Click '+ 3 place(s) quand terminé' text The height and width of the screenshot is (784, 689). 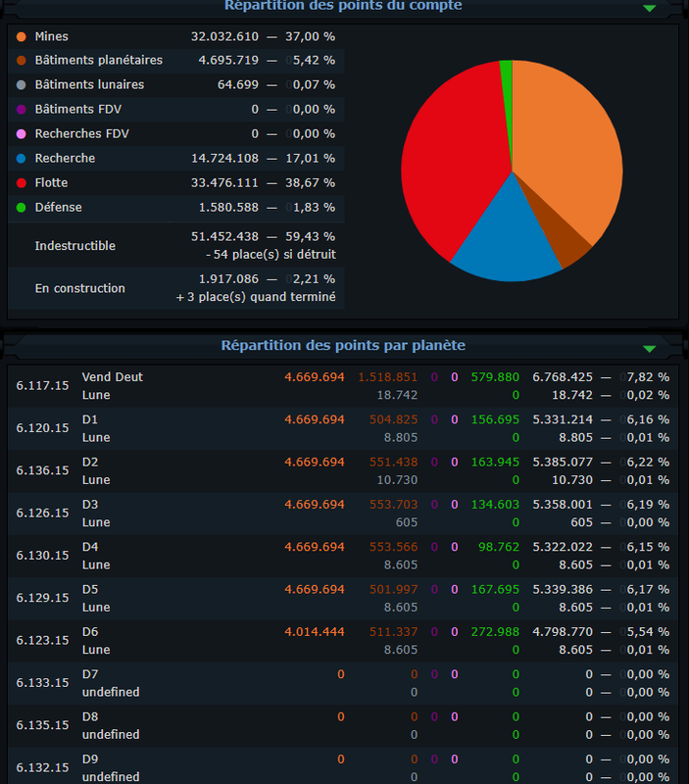256,297
